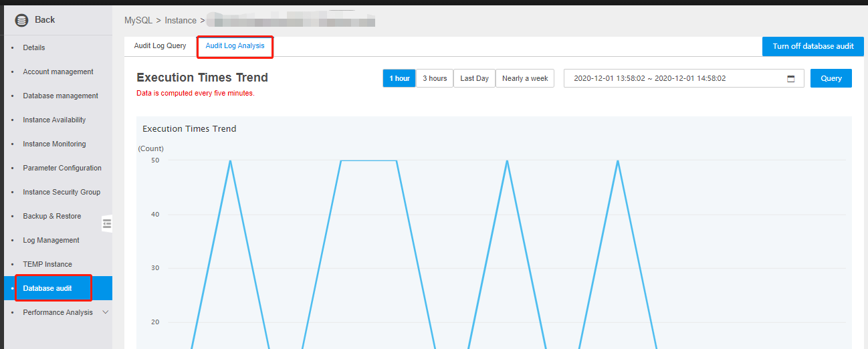Image resolution: width=868 pixels, height=349 pixels.
Task: Open TEMP Instance in the sidebar
Action: pos(47,264)
